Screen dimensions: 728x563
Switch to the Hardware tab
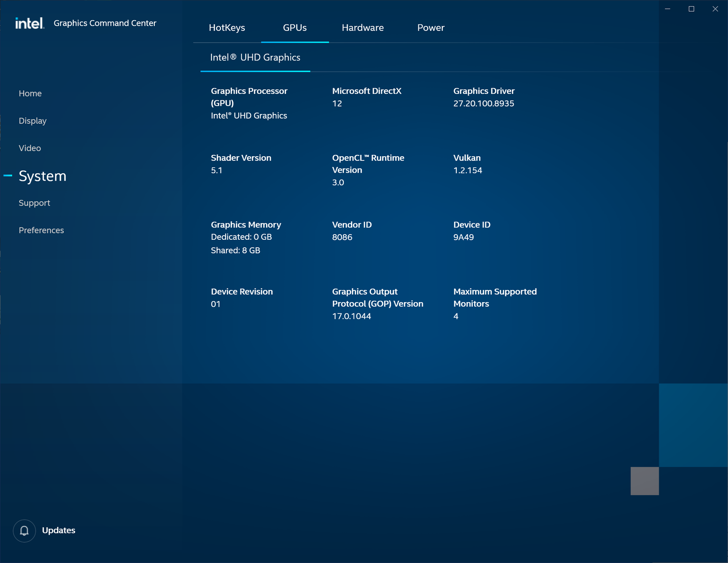tap(363, 28)
